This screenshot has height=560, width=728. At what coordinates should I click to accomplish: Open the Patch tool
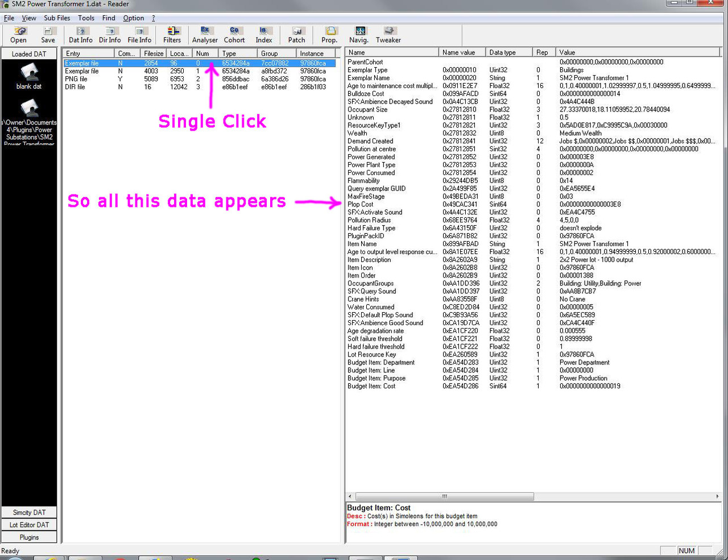click(x=296, y=35)
